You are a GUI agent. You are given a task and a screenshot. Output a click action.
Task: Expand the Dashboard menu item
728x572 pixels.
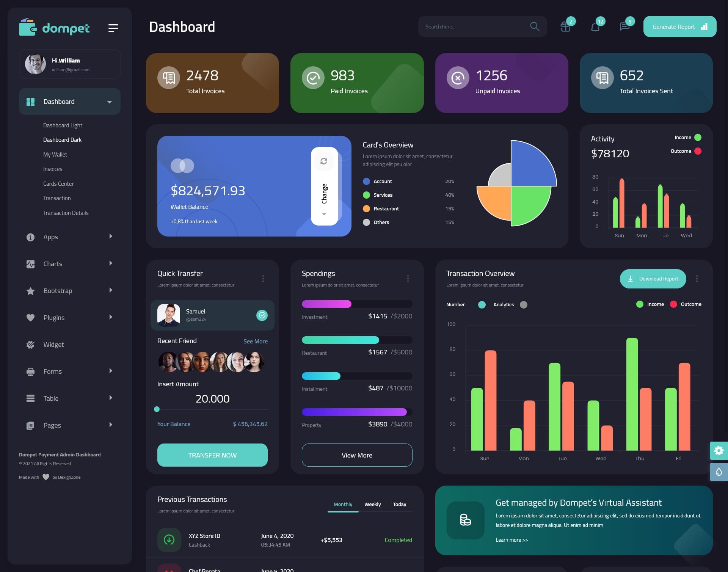tap(109, 101)
